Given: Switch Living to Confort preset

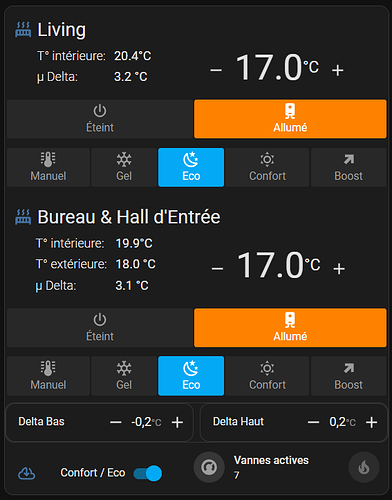Looking at the screenshot, I should [267, 167].
